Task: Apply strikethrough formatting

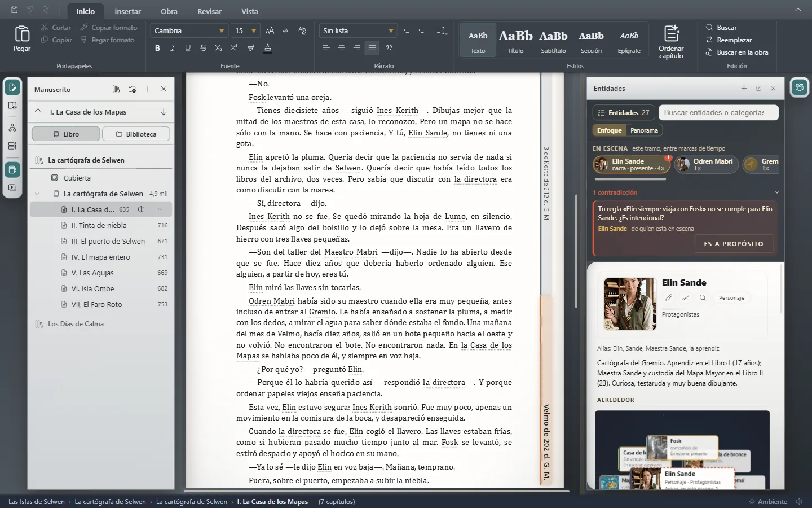Action: 203,48
